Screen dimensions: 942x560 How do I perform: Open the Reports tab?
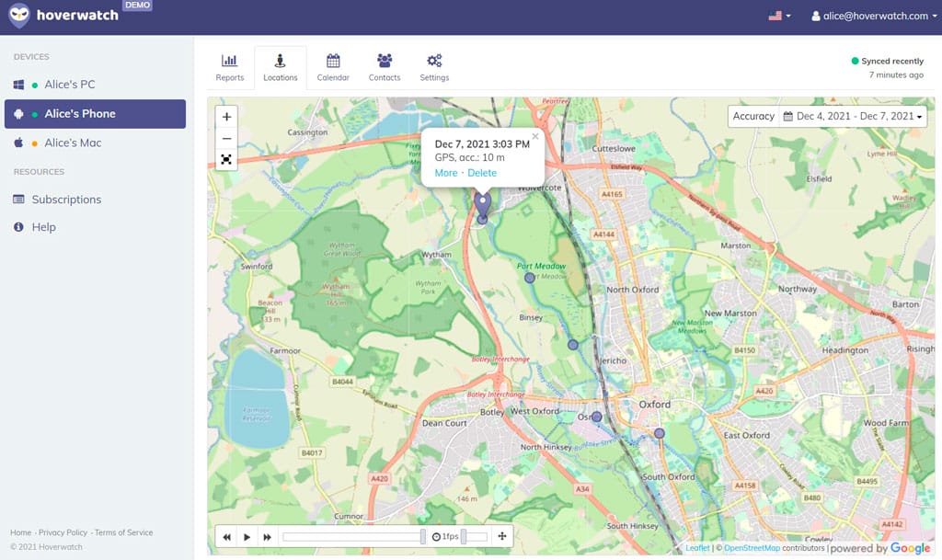click(x=229, y=68)
